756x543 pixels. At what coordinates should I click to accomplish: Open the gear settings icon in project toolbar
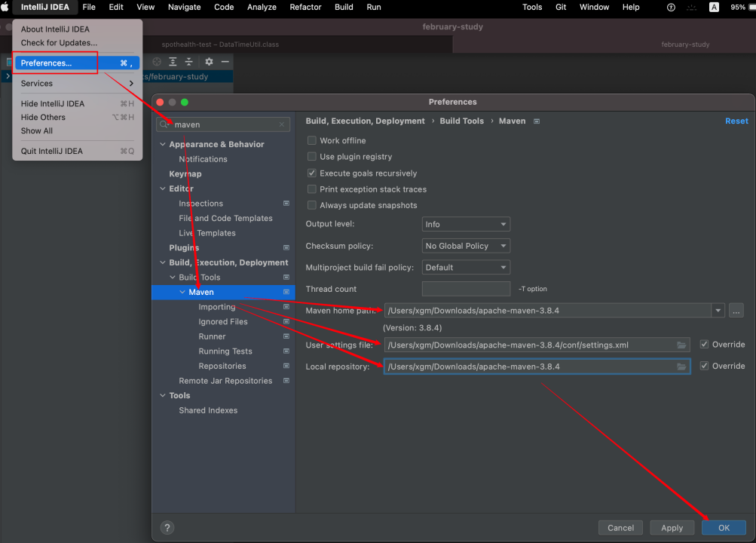209,62
